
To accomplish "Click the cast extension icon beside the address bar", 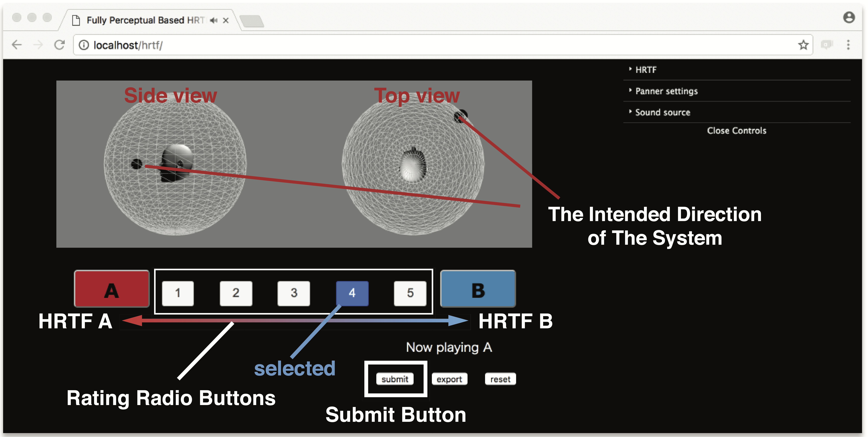I will pyautogui.click(x=827, y=44).
